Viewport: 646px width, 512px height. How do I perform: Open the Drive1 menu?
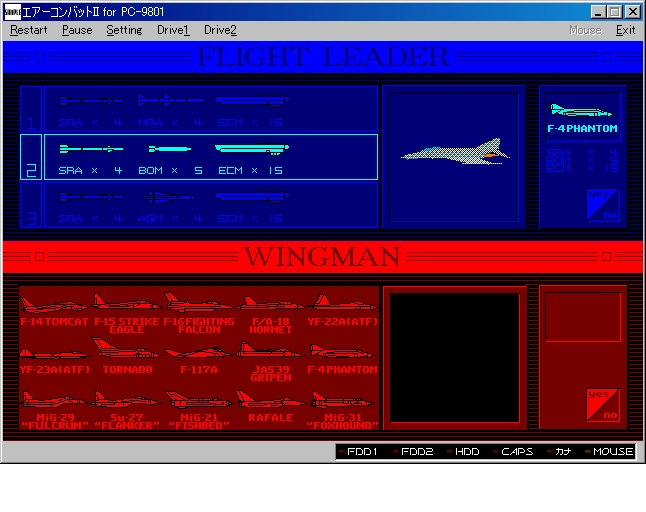[173, 30]
